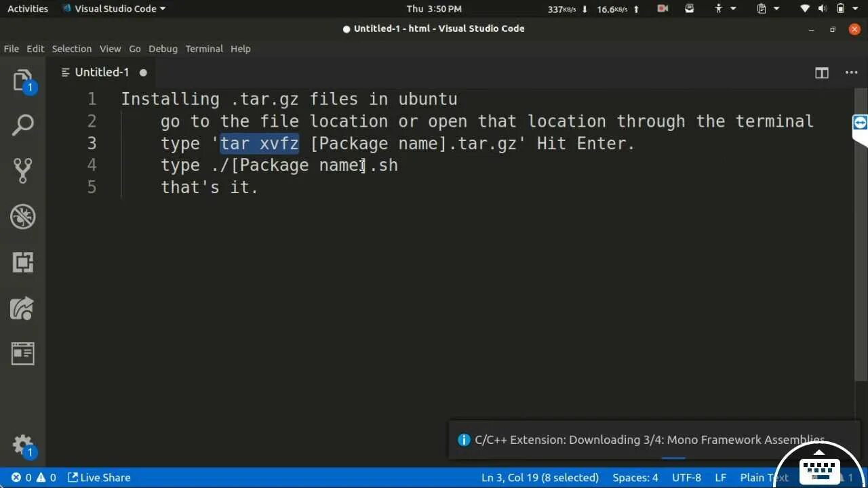Open the Terminal menu
Viewport: 868px width, 488px height.
coord(204,49)
